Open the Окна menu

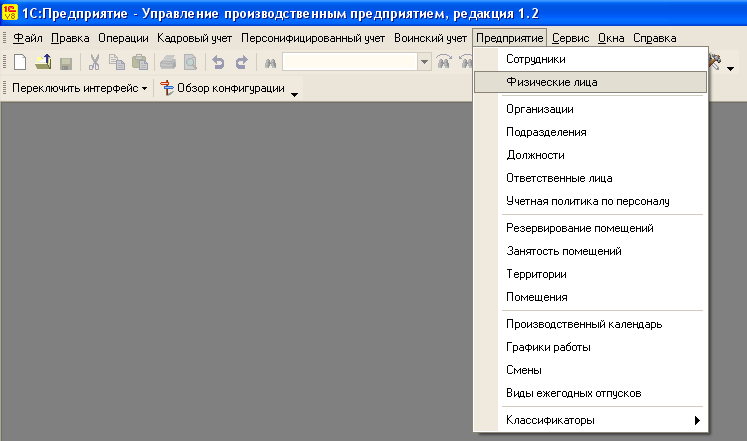(611, 38)
